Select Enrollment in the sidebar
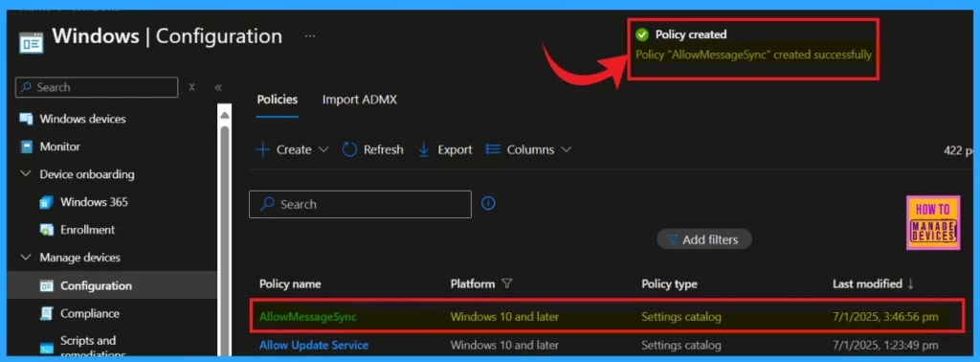980x362 pixels. [87, 230]
